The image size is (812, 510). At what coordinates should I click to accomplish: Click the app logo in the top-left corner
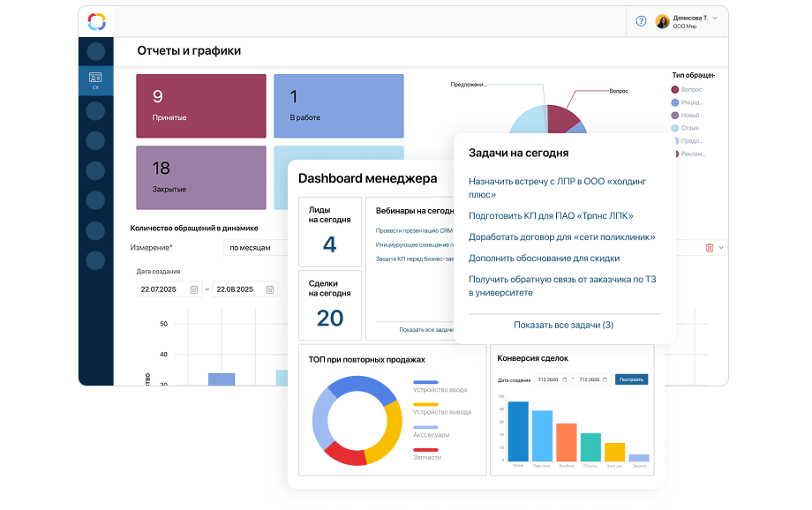pyautogui.click(x=96, y=21)
